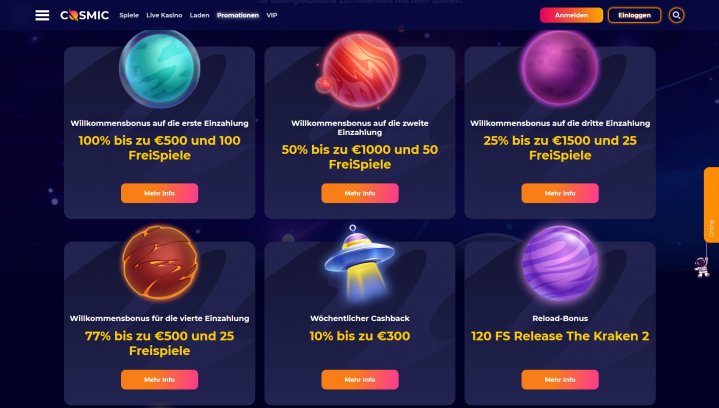
Task: Click the red striped planet image
Action: [x=358, y=70]
